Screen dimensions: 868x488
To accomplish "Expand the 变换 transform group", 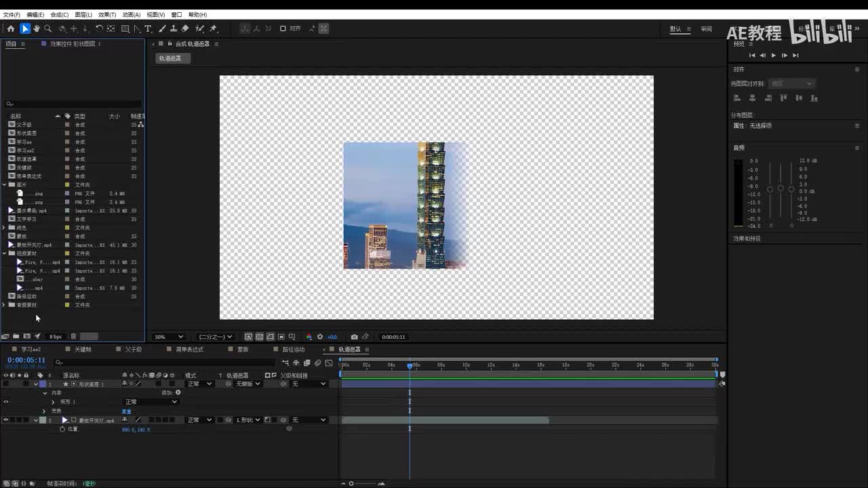I will pyautogui.click(x=44, y=411).
